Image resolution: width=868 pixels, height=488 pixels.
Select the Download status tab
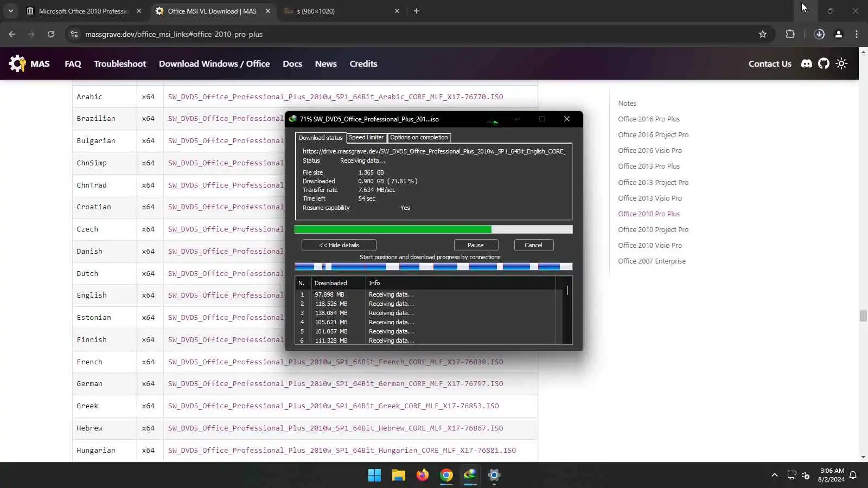[x=321, y=138]
